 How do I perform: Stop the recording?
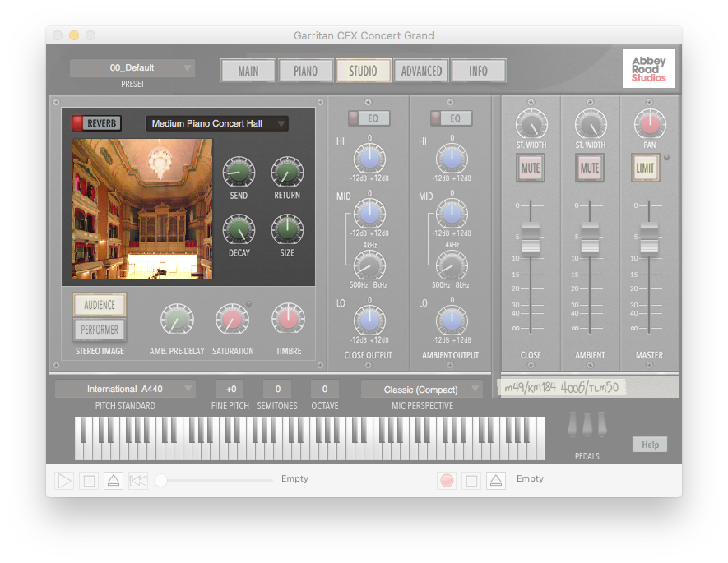click(x=471, y=481)
